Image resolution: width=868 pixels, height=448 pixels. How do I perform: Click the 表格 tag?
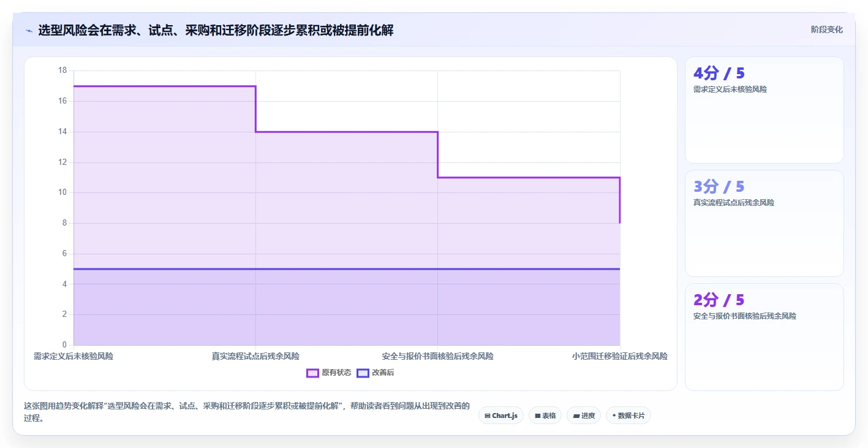tap(545, 416)
